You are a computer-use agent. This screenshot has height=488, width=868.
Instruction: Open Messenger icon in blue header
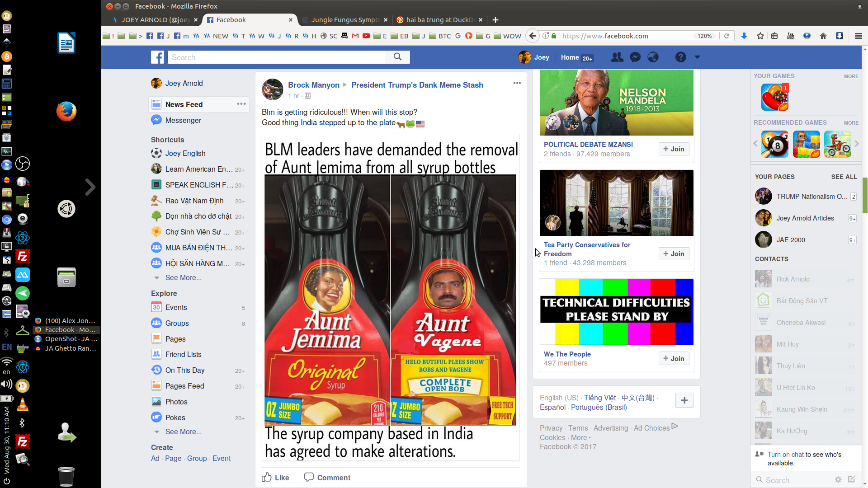[x=635, y=57]
